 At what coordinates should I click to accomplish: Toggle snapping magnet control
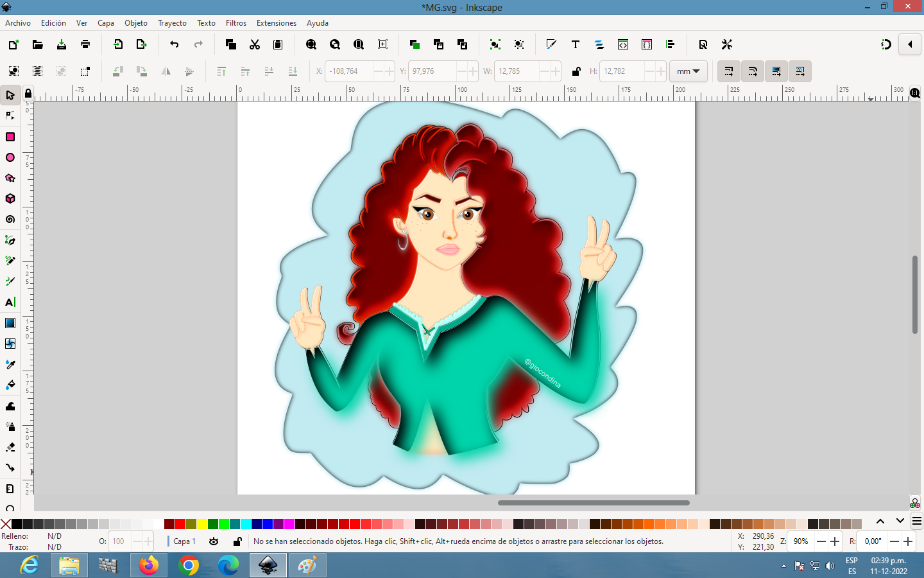[x=886, y=44]
